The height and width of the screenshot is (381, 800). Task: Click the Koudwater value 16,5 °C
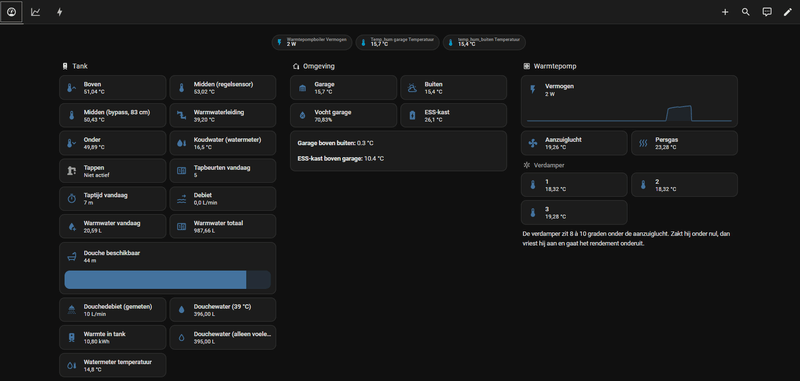coord(203,147)
